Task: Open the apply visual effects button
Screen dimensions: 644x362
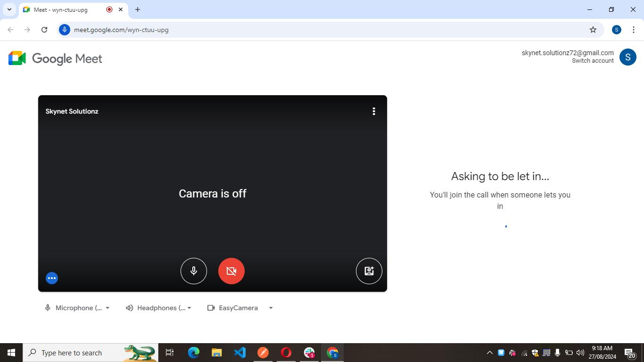Action: coord(369,271)
